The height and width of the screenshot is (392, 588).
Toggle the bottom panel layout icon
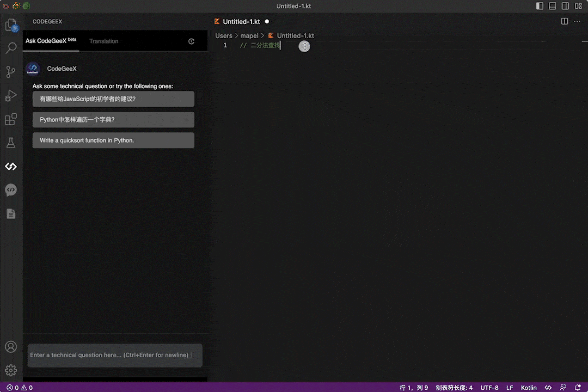(553, 6)
